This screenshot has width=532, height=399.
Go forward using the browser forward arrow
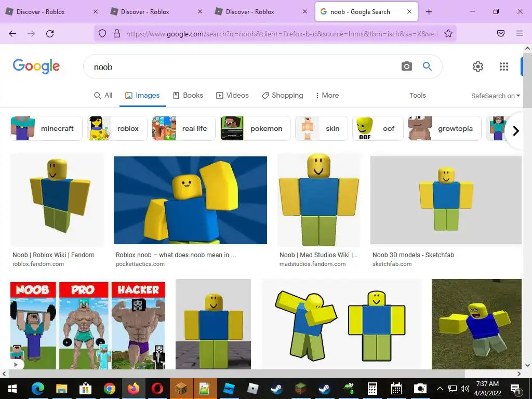31,33
